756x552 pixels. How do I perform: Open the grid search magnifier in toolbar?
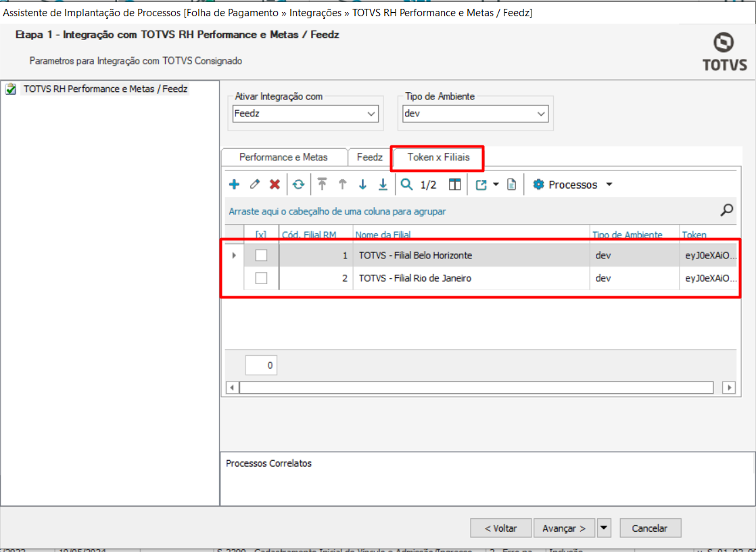tap(406, 184)
